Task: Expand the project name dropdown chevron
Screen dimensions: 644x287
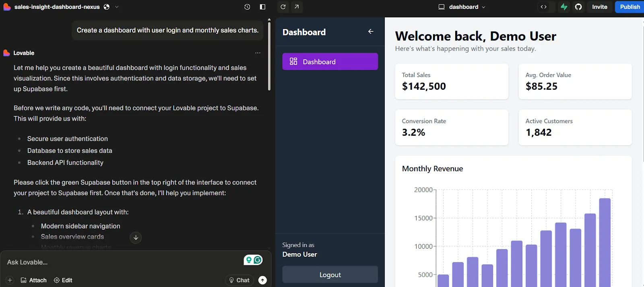Action: (x=117, y=7)
